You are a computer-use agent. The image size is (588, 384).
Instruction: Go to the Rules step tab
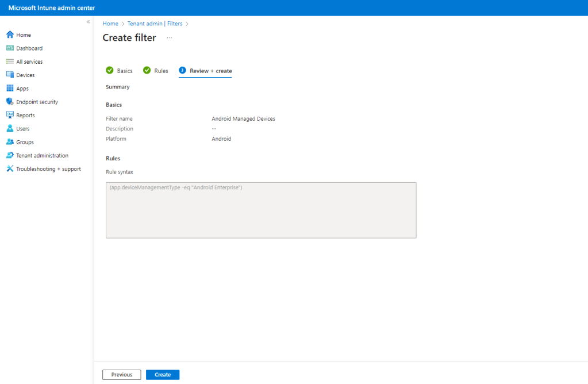(156, 71)
